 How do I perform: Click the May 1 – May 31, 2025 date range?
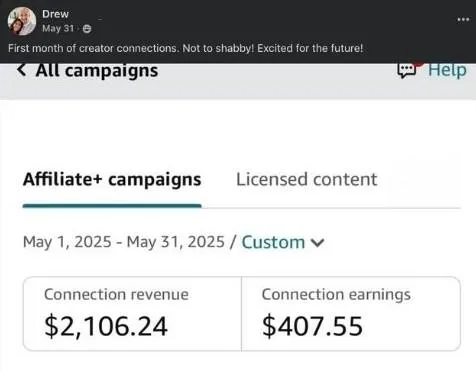tap(124, 242)
